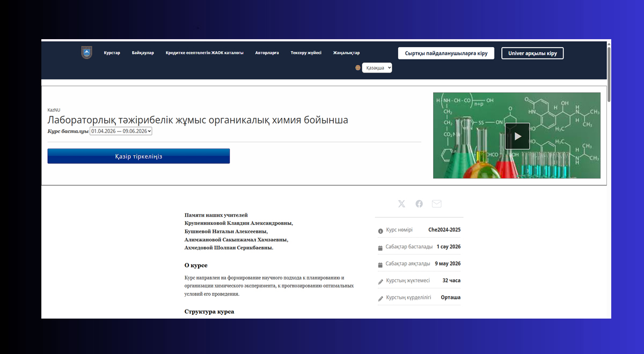The image size is (644, 354).
Task: Open the course date range dropdown
Action: [x=121, y=131]
